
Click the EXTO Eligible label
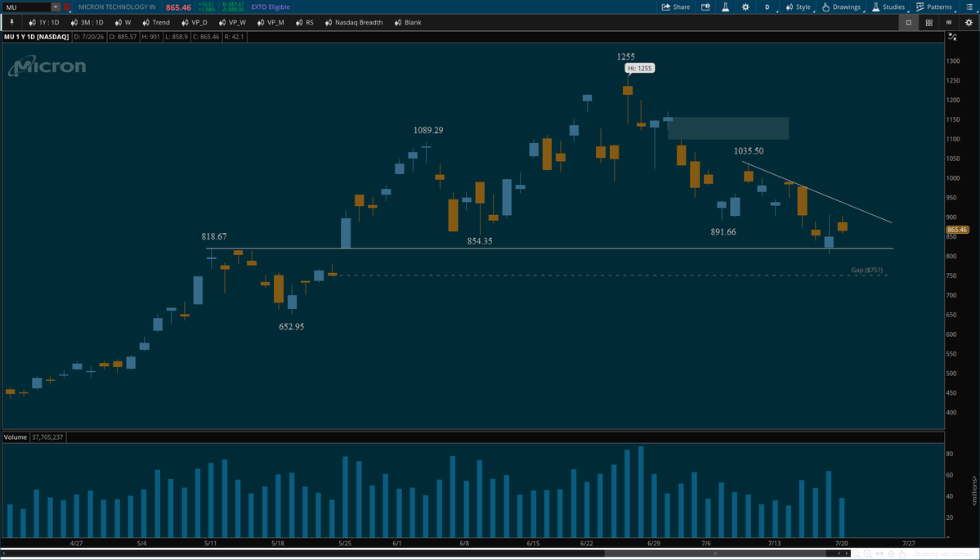coord(270,7)
